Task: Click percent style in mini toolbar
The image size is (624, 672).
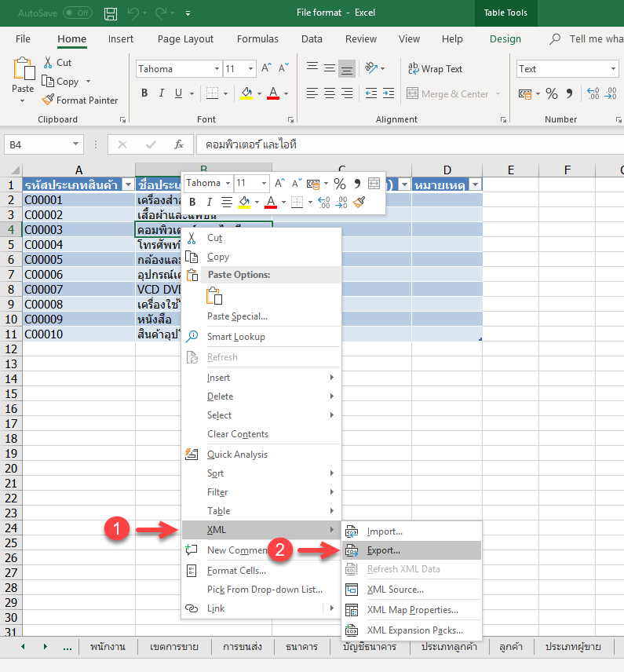Action: pyautogui.click(x=340, y=184)
